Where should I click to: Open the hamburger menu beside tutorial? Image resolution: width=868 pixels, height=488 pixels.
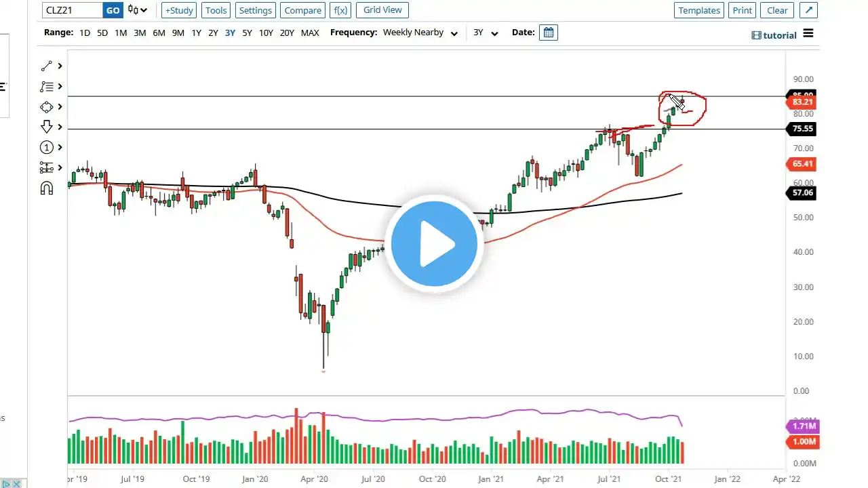pos(808,33)
